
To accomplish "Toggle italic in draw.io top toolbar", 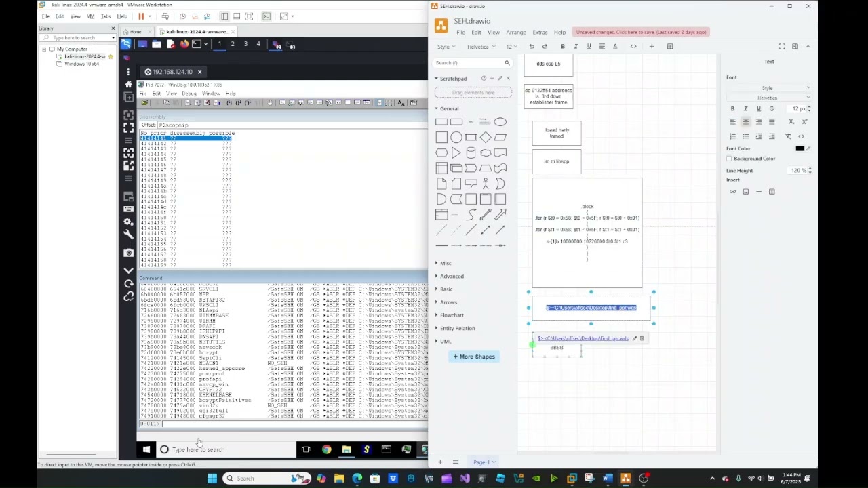I will pyautogui.click(x=576, y=47).
